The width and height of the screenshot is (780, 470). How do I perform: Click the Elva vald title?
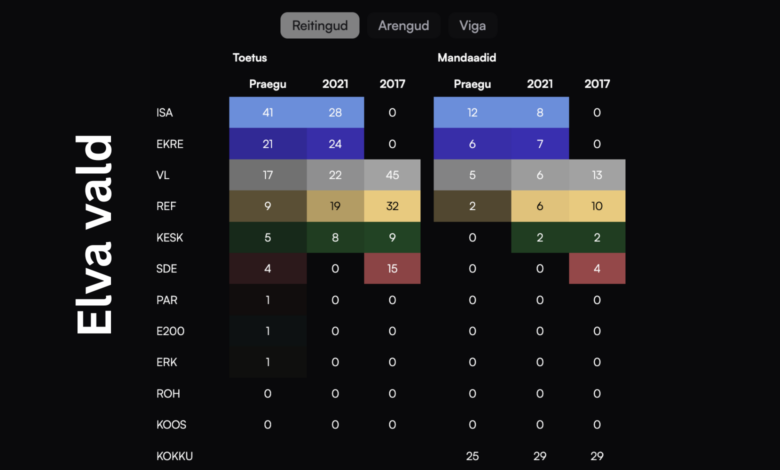[95, 235]
